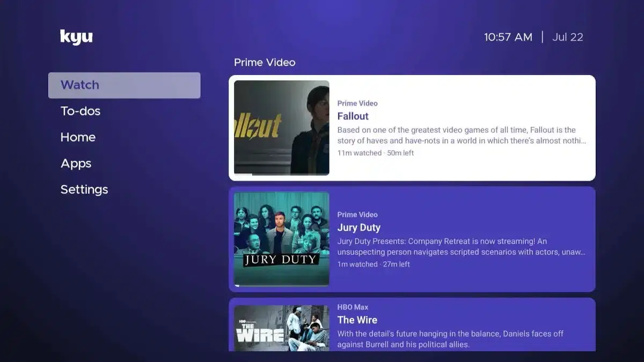Screen dimensions: 644x362
Task: Open the Jury Duty title
Action: 358,227
